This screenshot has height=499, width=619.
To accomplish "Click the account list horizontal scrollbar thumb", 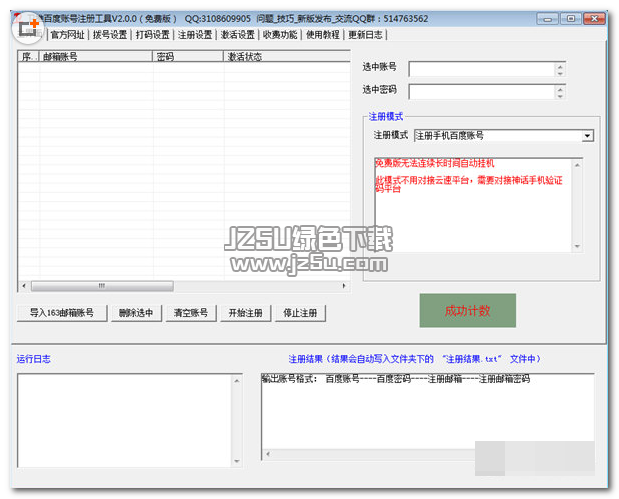I will click(x=102, y=286).
